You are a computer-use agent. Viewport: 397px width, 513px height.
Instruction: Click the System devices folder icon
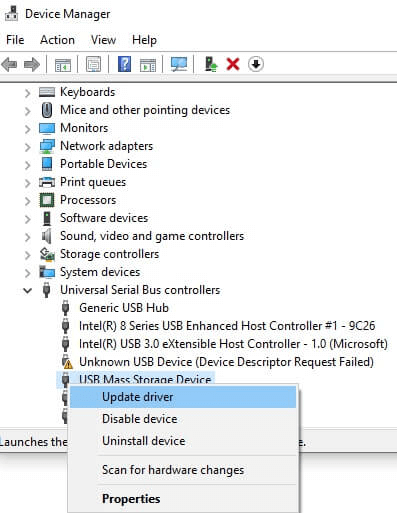click(47, 272)
